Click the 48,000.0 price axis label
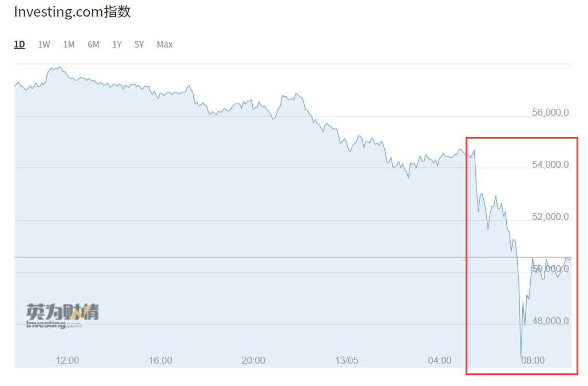Image resolution: width=588 pixels, height=386 pixels. coord(550,321)
